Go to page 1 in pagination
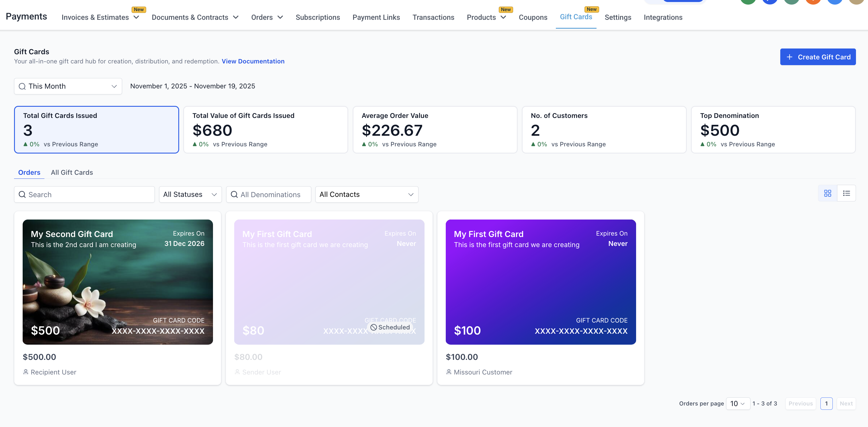The width and height of the screenshot is (868, 427). [826, 404]
